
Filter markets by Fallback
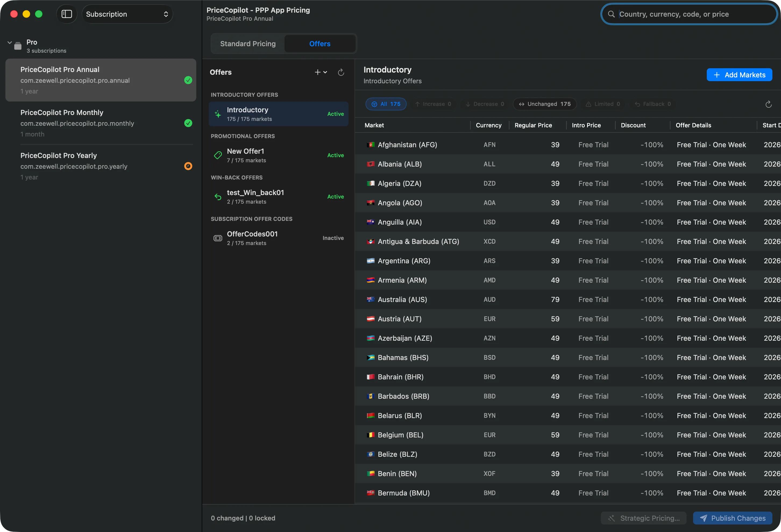(x=653, y=104)
